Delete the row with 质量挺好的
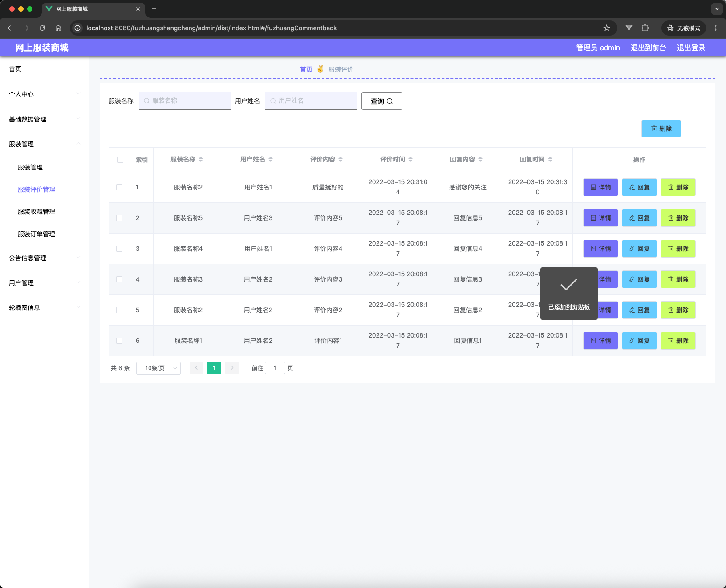This screenshot has width=726, height=588. [x=678, y=187]
